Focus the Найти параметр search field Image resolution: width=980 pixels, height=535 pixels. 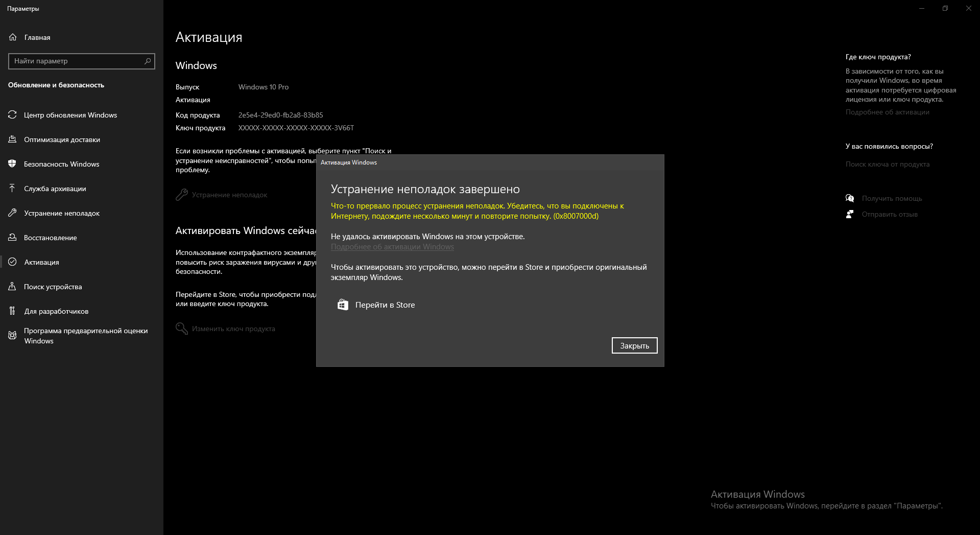click(82, 61)
